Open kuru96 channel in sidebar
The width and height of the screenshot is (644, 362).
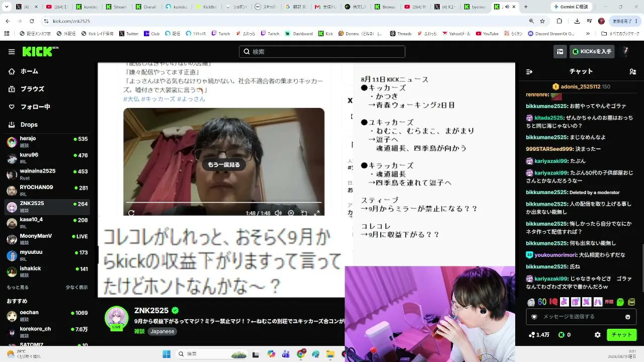tap(47, 158)
